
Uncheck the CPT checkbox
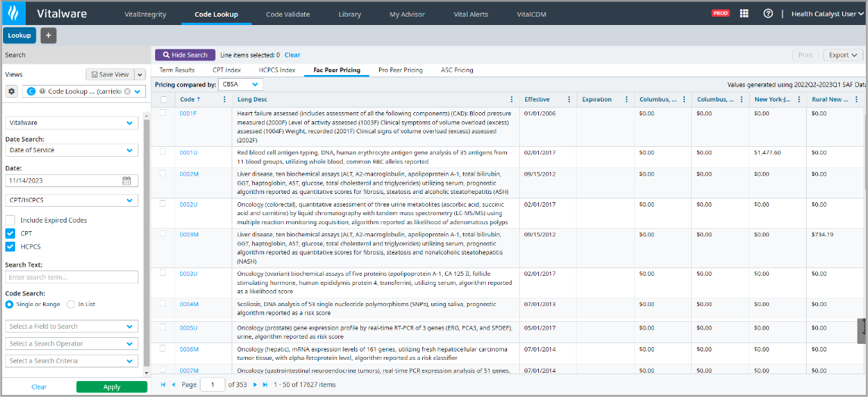[11, 233]
